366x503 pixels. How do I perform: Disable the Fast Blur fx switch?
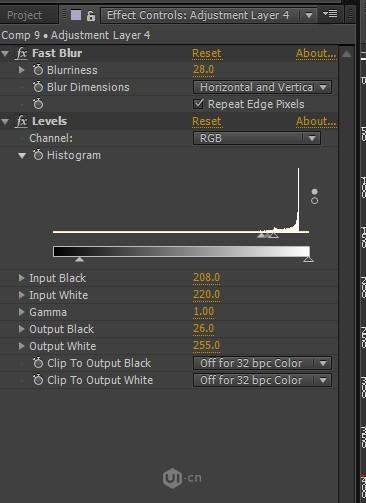22,53
